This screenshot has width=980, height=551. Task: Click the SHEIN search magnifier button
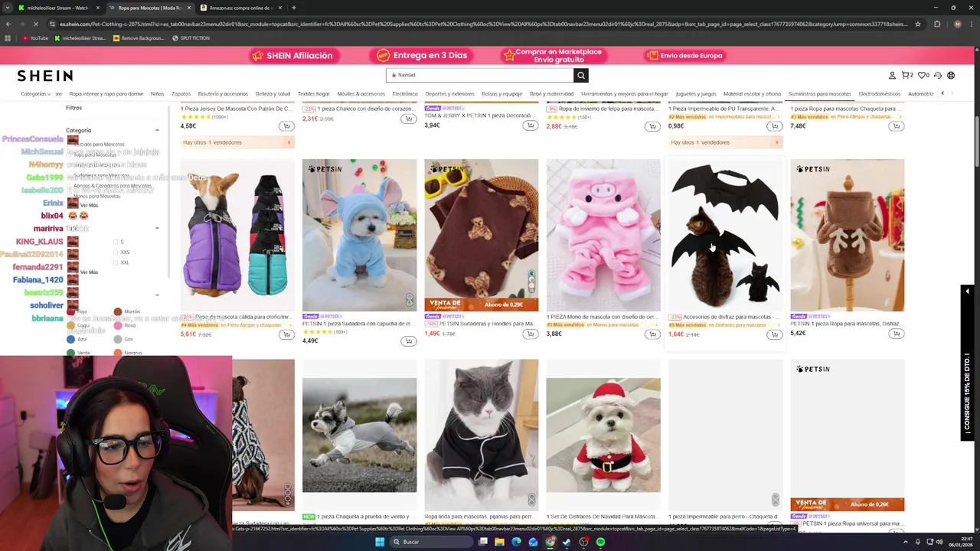pyautogui.click(x=581, y=75)
